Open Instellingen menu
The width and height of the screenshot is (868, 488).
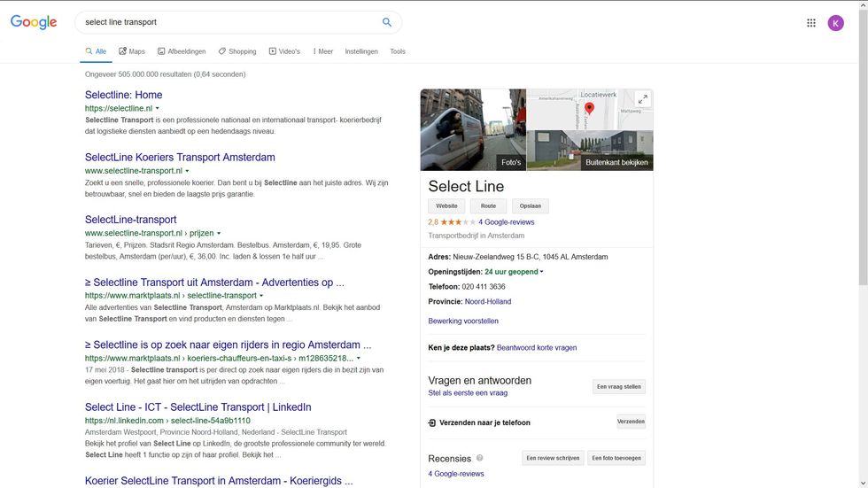[361, 51]
